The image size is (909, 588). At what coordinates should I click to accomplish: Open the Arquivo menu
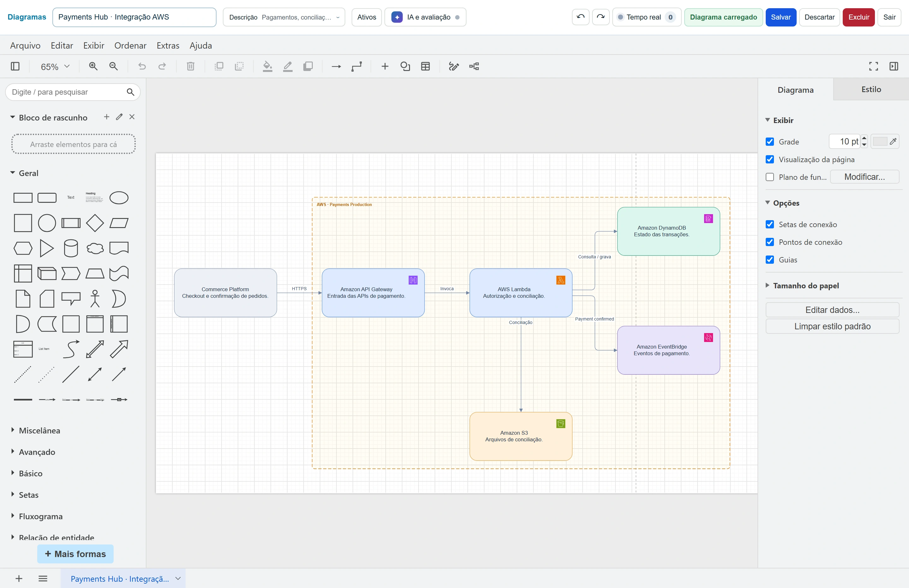25,45
